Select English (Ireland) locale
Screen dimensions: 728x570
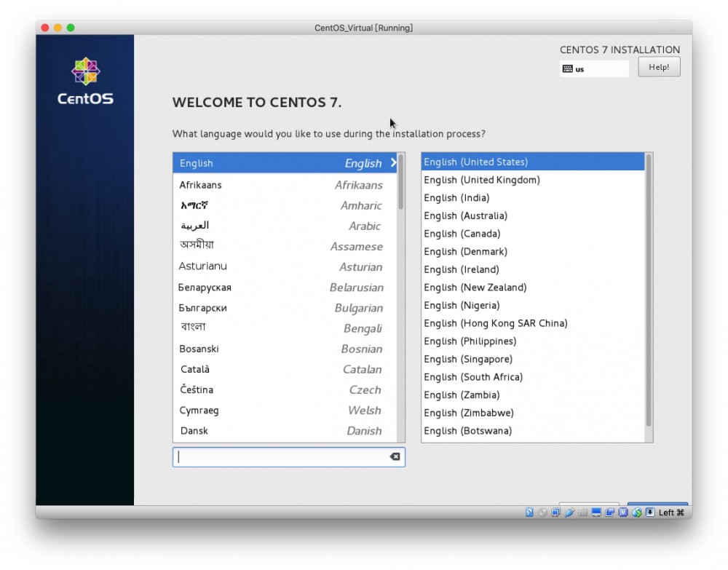tap(533, 269)
